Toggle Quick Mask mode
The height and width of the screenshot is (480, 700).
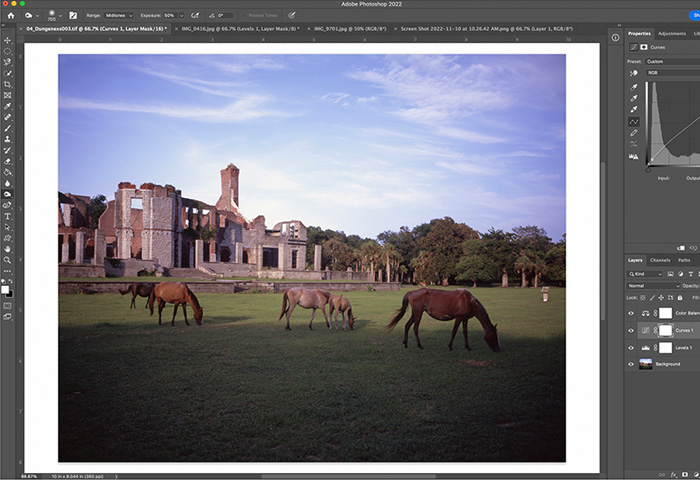8,306
